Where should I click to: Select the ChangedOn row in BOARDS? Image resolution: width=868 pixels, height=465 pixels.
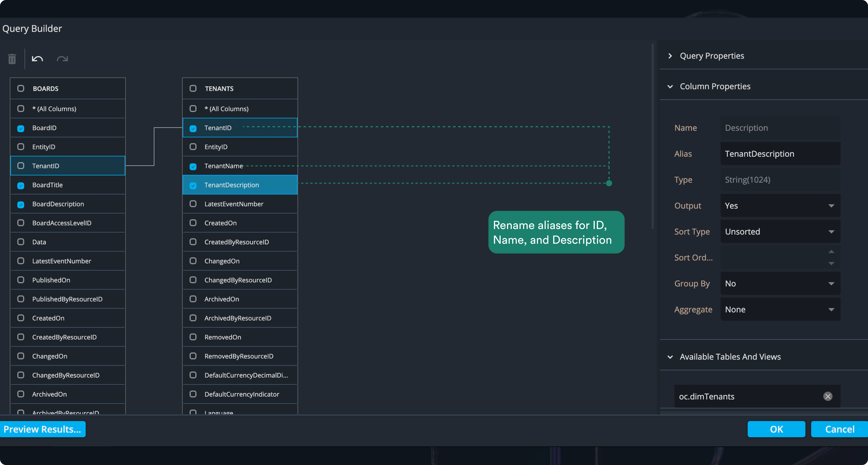tap(68, 356)
